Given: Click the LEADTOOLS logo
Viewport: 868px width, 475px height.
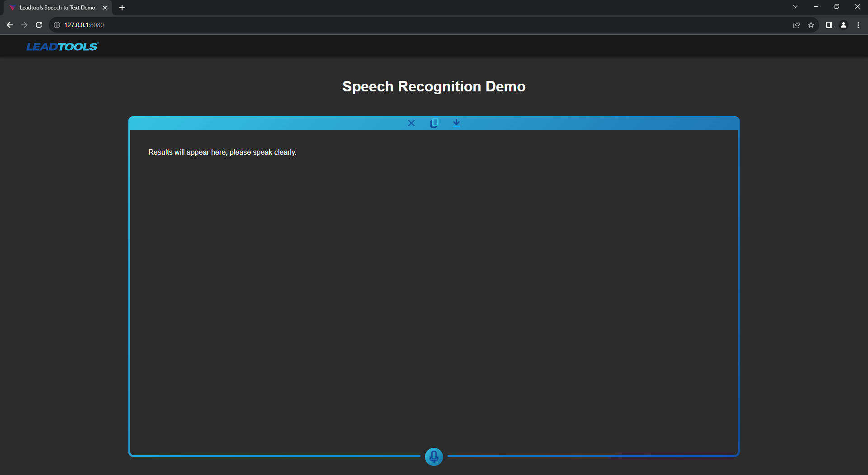Looking at the screenshot, I should (62, 47).
